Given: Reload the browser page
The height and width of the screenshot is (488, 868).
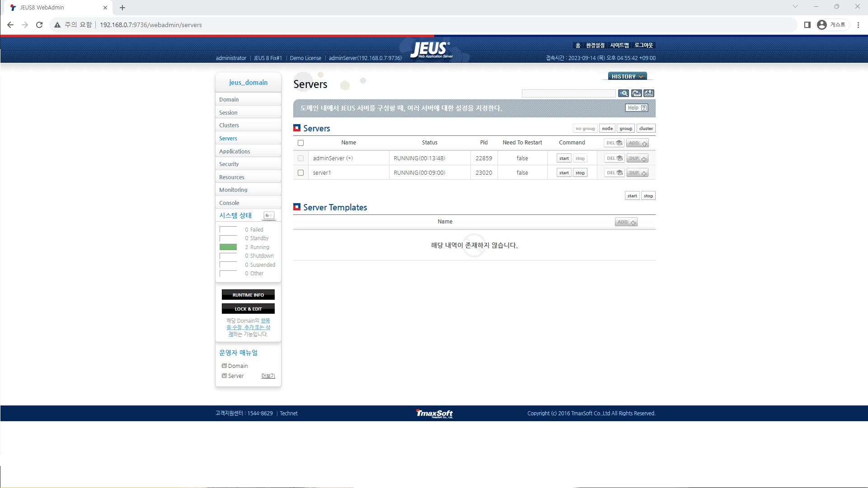Looking at the screenshot, I should coord(39,25).
